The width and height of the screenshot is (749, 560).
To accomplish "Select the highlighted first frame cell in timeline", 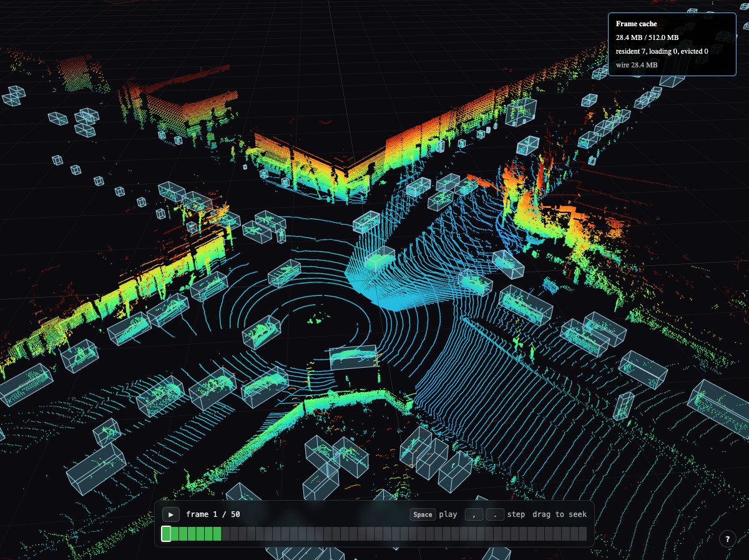I will [x=166, y=534].
